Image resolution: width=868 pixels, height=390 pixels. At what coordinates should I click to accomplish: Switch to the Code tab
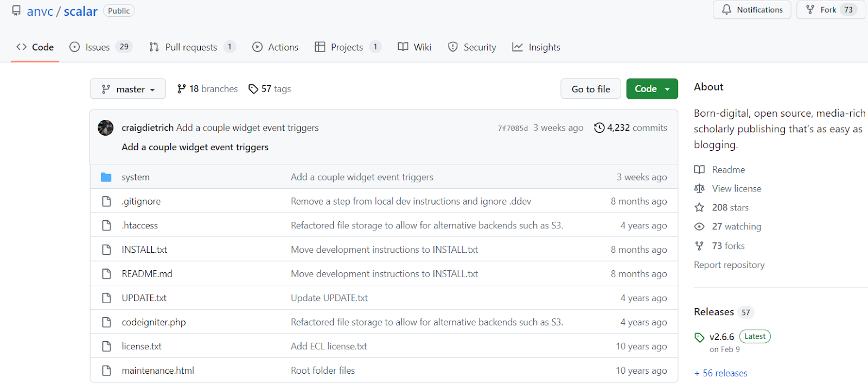[35, 47]
